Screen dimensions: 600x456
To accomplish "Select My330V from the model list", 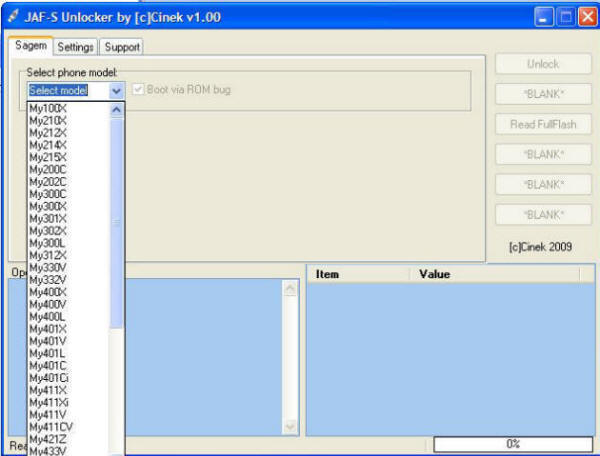I will click(x=69, y=268).
